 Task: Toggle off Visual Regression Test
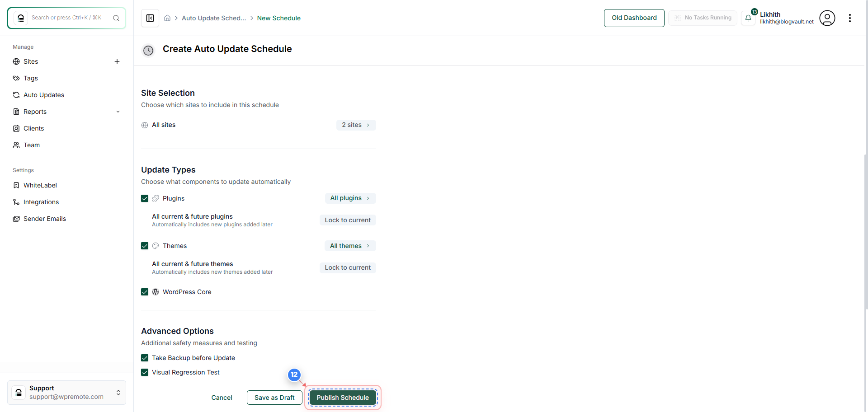[x=145, y=372]
